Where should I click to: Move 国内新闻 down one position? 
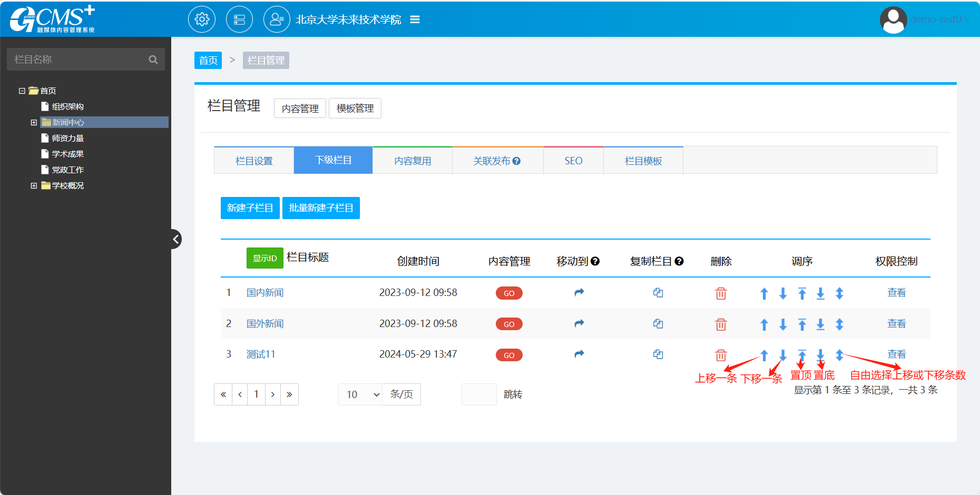pyautogui.click(x=783, y=293)
